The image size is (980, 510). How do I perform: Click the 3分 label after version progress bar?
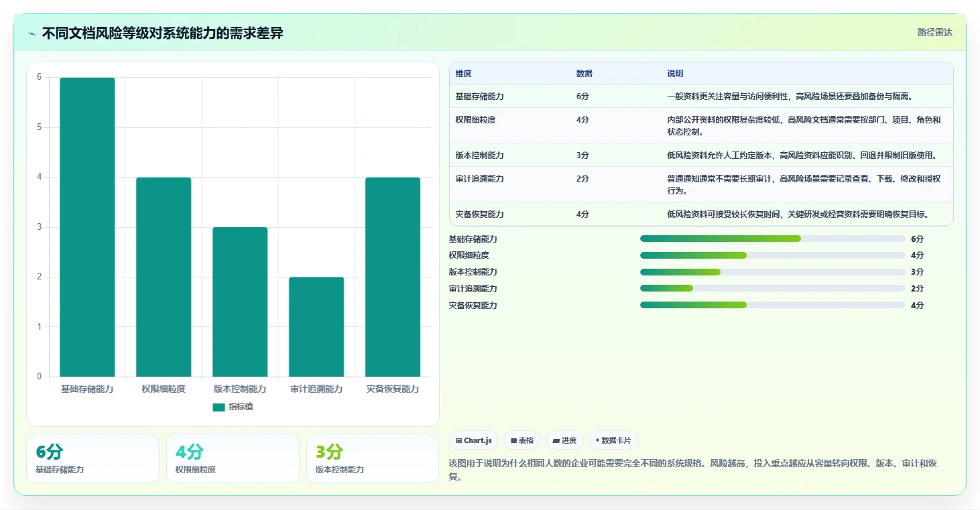tap(917, 272)
